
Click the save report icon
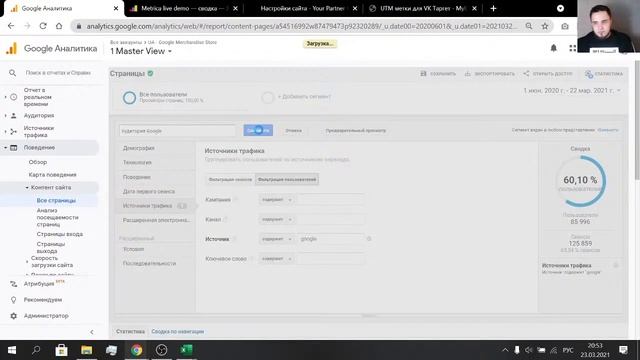pyautogui.click(x=423, y=73)
